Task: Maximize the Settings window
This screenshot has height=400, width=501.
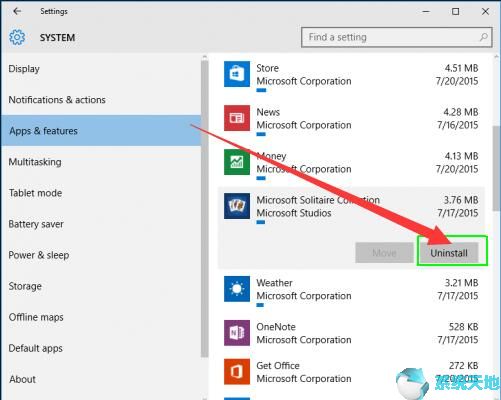Action: (455, 12)
